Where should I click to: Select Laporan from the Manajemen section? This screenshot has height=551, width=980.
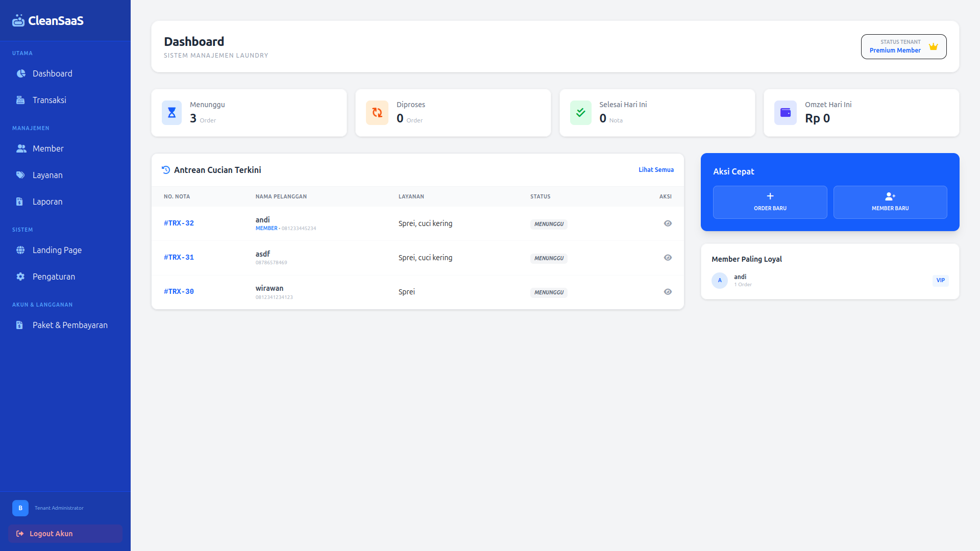(x=47, y=202)
